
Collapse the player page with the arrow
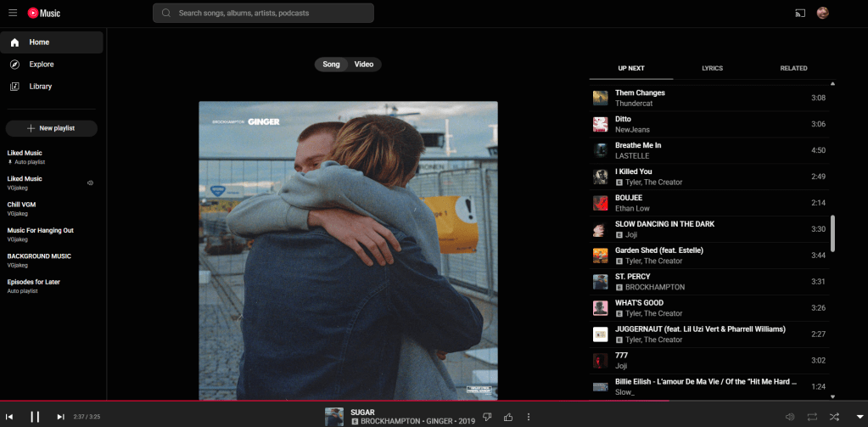tap(859, 417)
